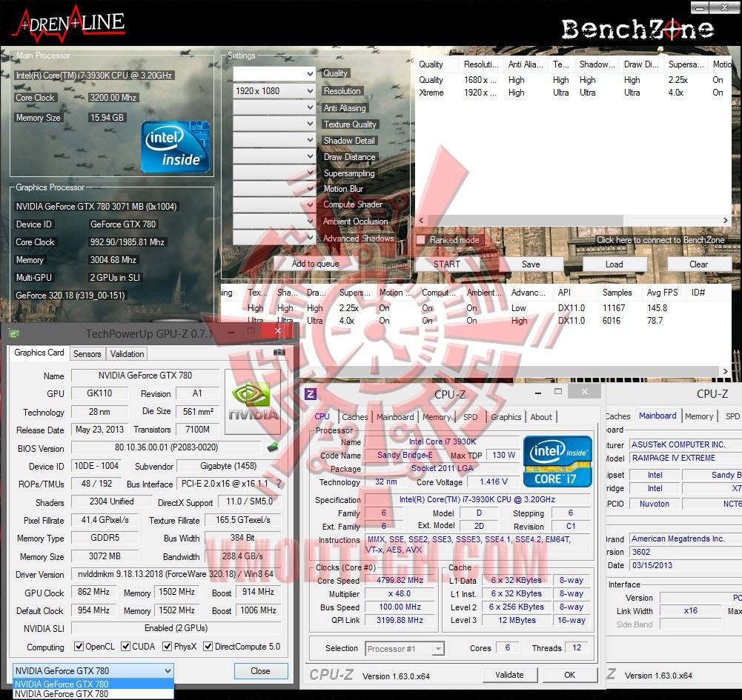Open the Compute Shader dropdown
This screenshot has height=700, width=742.
[x=274, y=204]
